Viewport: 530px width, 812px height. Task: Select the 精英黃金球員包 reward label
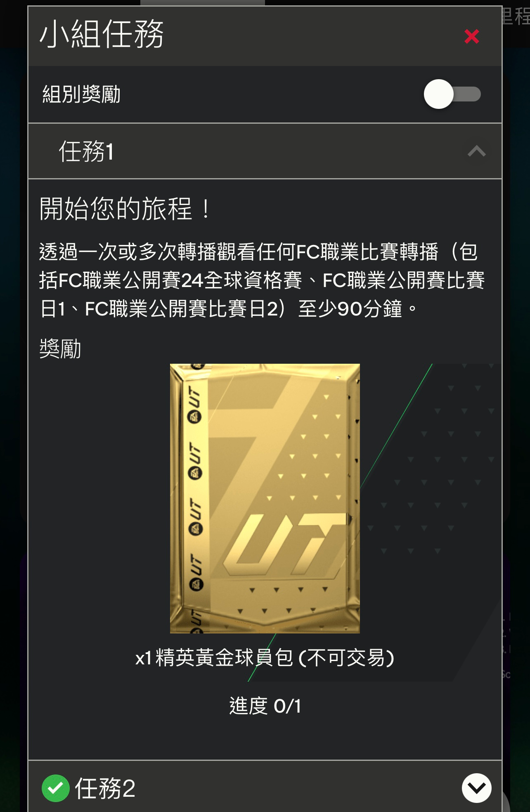265,657
